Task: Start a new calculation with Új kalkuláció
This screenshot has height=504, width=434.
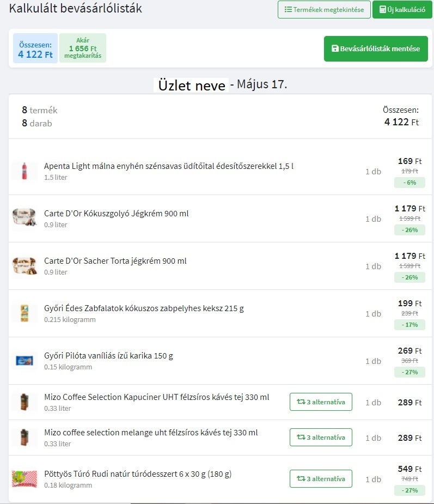Action: point(402,10)
